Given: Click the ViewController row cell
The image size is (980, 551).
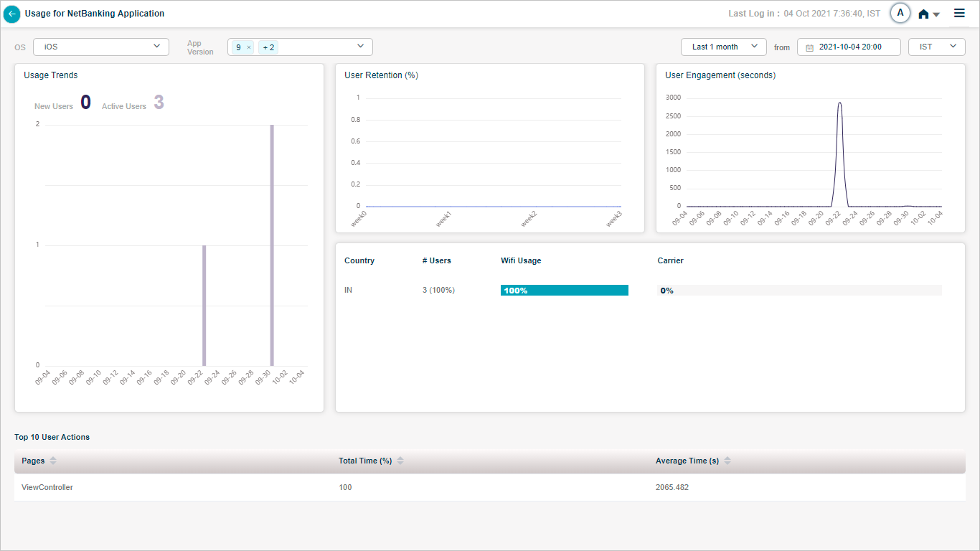Looking at the screenshot, I should coord(47,487).
